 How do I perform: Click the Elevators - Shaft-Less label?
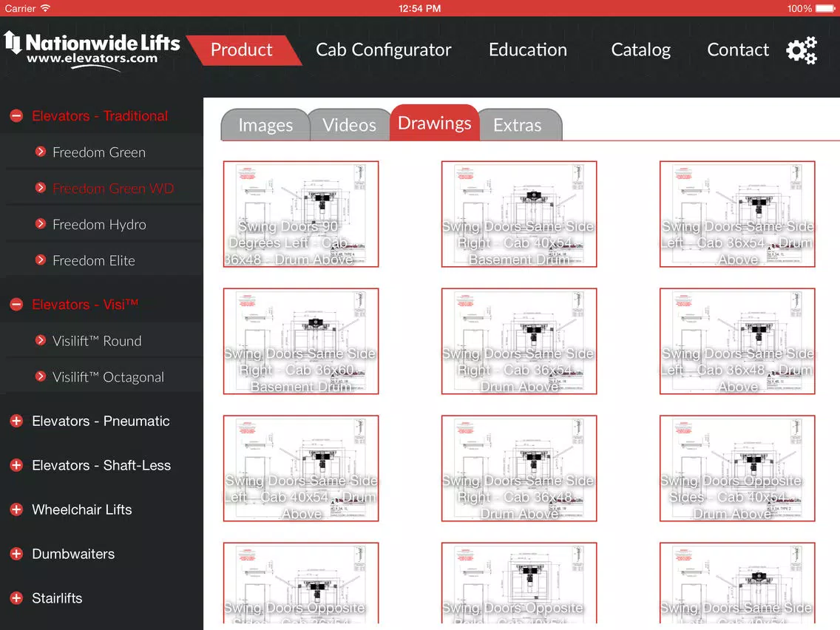tap(101, 465)
